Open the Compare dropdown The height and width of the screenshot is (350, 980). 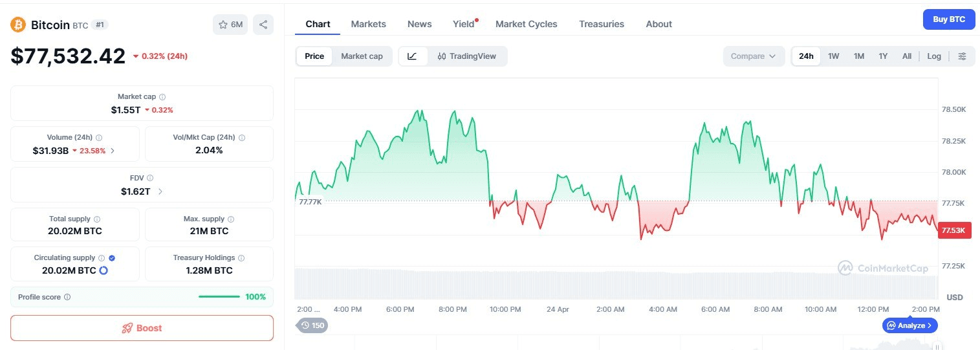click(x=753, y=56)
